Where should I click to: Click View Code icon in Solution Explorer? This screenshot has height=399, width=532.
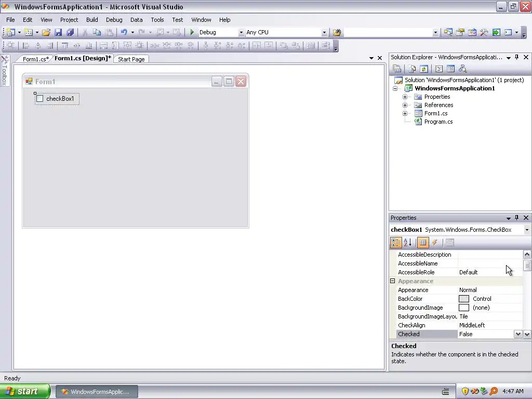(438, 69)
